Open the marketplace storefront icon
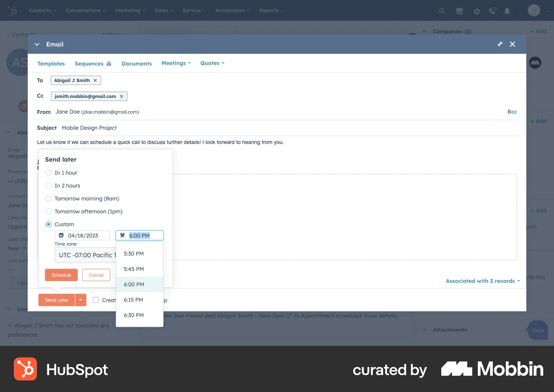554x392 pixels. tap(459, 11)
